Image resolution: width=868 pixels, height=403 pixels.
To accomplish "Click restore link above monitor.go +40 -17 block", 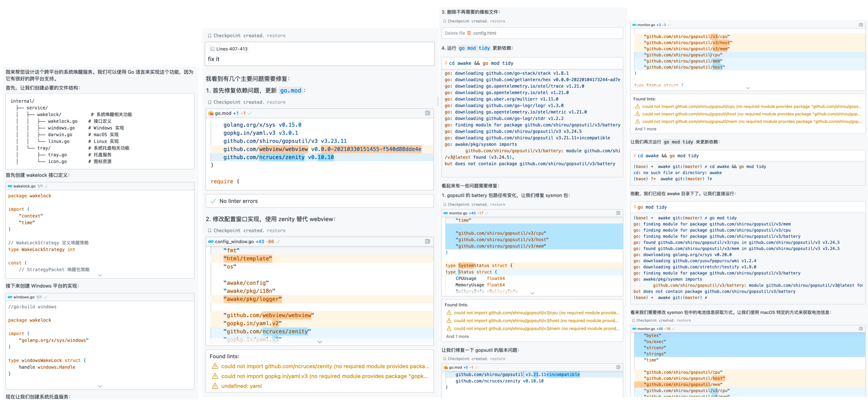I will (497, 205).
